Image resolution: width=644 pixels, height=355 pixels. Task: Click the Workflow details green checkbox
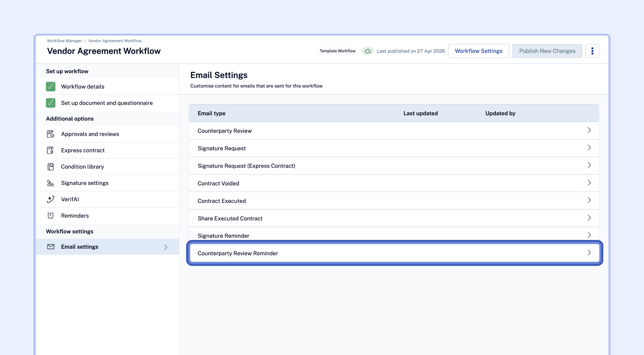click(x=51, y=86)
